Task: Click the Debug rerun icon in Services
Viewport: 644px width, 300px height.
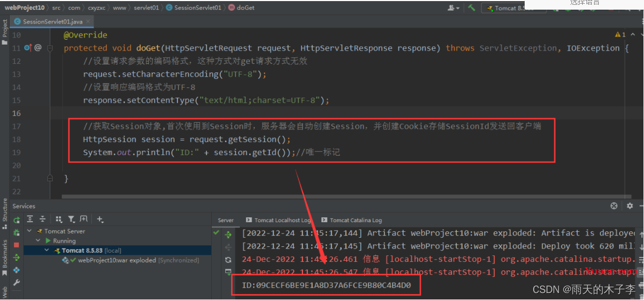Action: [17, 232]
